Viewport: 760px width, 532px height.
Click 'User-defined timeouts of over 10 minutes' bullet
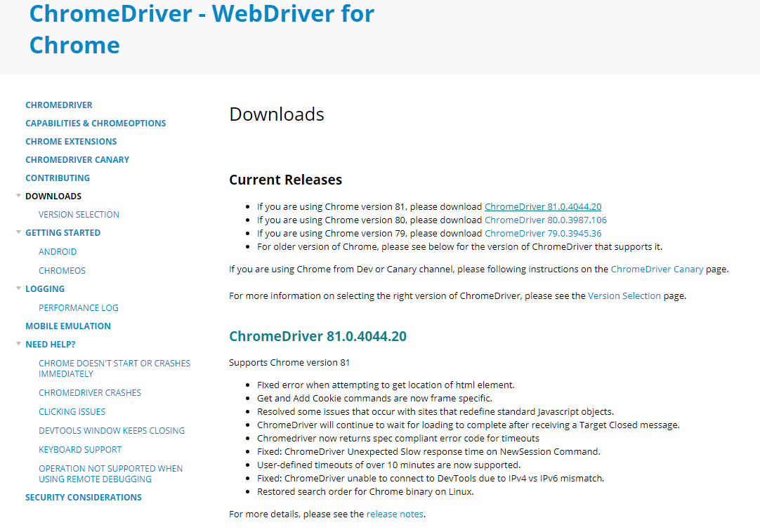[388, 465]
